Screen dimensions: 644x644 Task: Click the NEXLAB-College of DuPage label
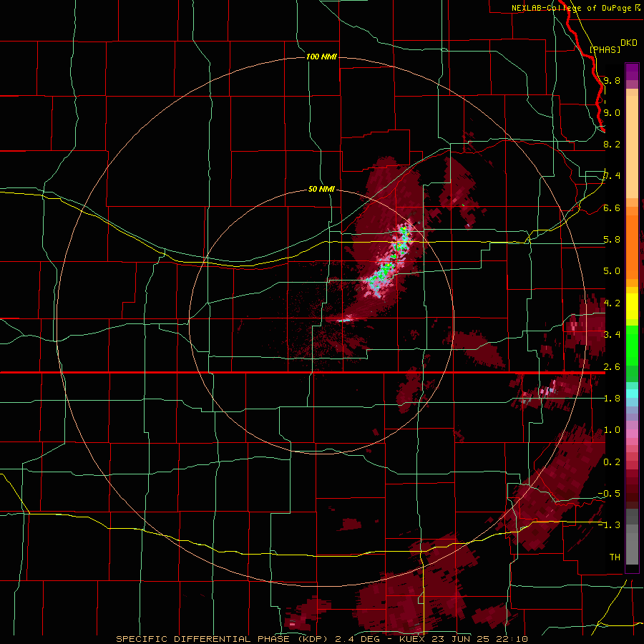point(571,8)
